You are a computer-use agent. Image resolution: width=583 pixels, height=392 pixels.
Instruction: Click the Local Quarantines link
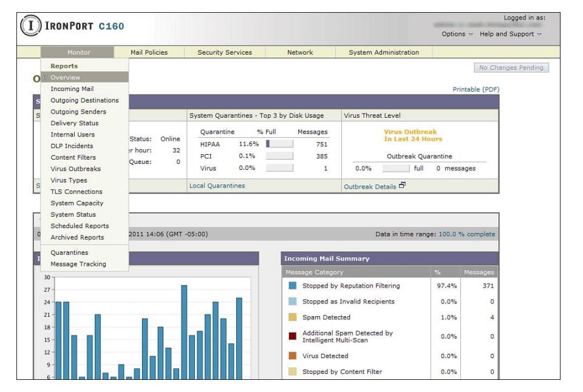pyautogui.click(x=217, y=186)
